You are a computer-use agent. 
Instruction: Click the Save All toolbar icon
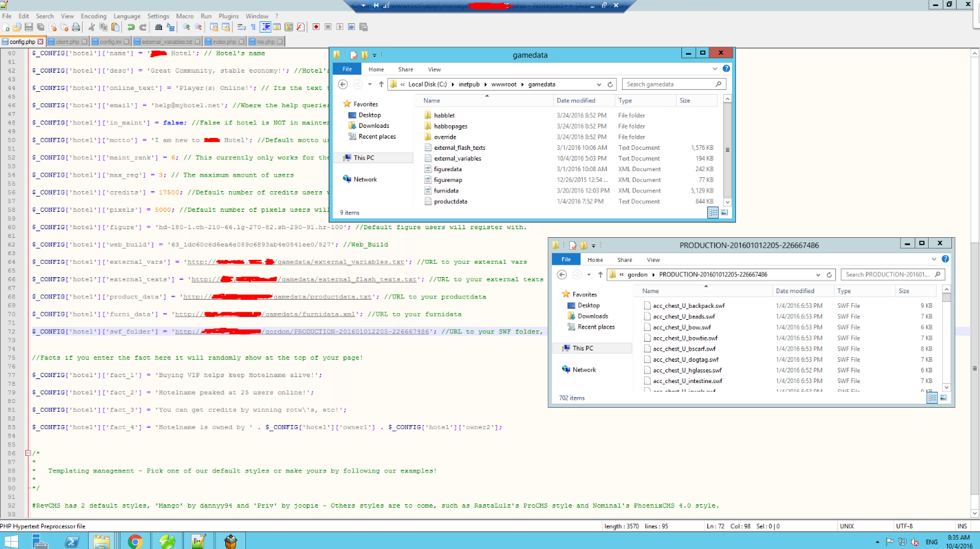(x=41, y=27)
